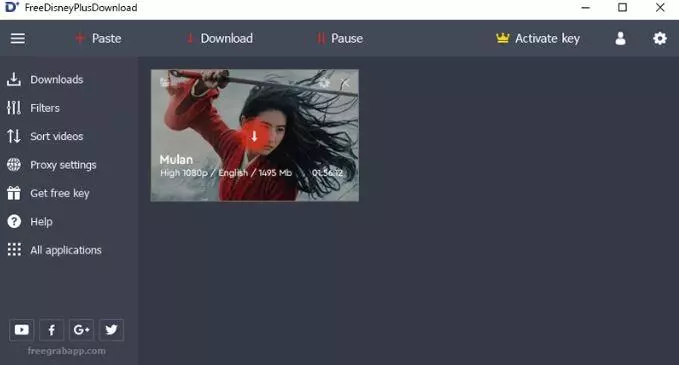Click the All applications grid icon
The image size is (679, 365).
click(x=14, y=250)
